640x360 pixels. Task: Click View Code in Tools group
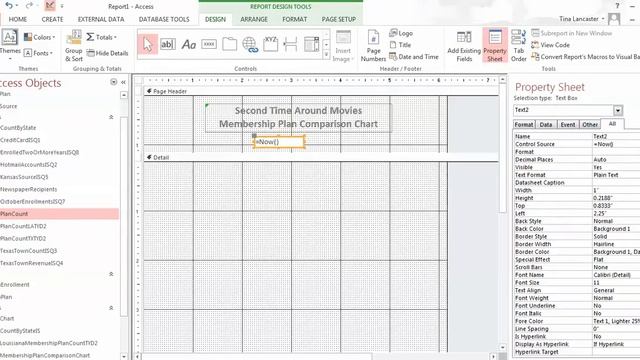point(550,45)
